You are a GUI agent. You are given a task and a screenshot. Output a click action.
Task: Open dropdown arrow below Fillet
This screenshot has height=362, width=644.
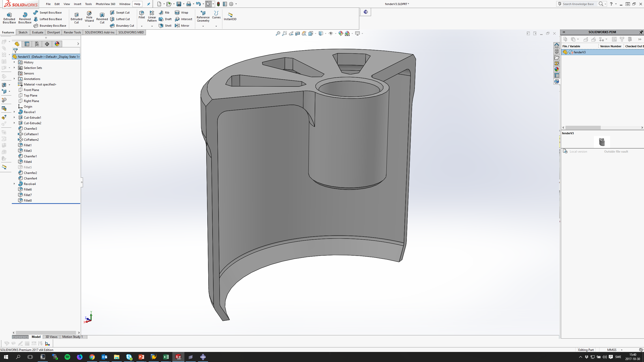point(142,26)
